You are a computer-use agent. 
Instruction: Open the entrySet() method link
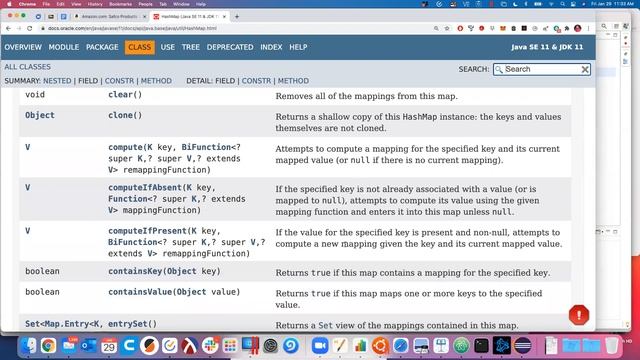[132, 324]
